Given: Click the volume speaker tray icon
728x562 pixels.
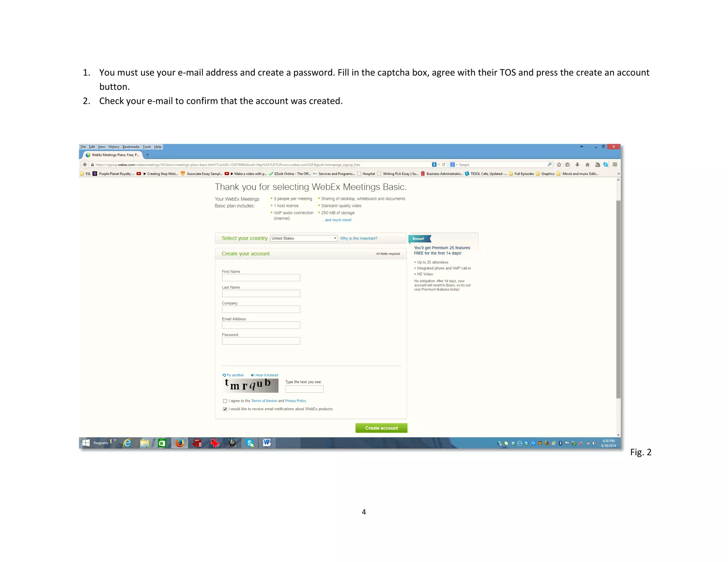Looking at the screenshot, I should tap(594, 443).
